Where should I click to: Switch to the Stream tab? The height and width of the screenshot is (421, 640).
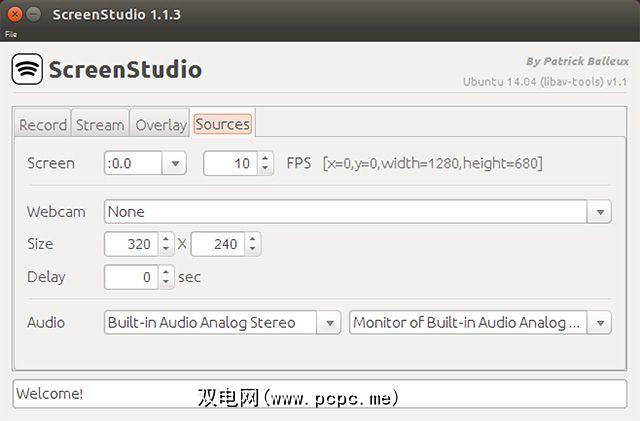(100, 125)
